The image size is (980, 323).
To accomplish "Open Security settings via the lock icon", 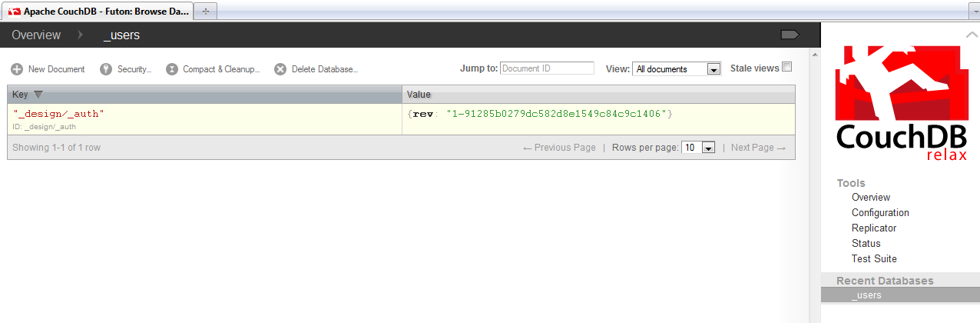I will pyautogui.click(x=106, y=69).
